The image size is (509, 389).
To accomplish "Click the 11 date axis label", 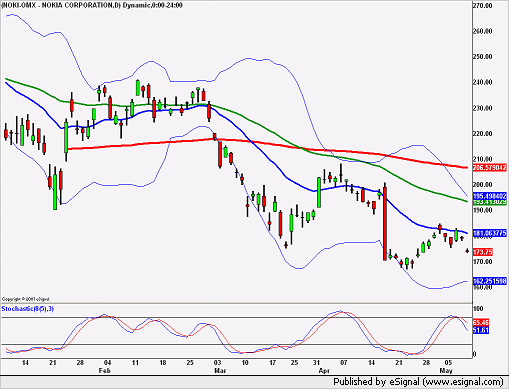I will point(135,363).
